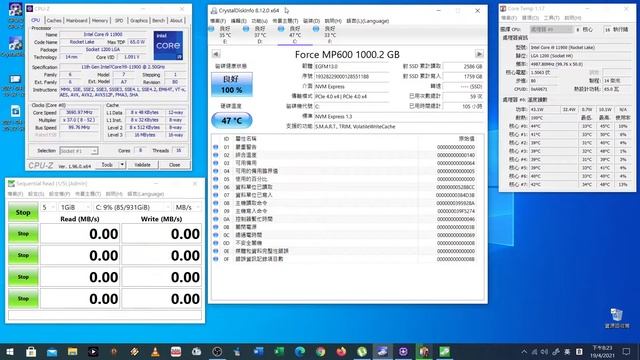Open Excel from the taskbar
Viewport: 640px width, 360px height.
tap(279, 351)
